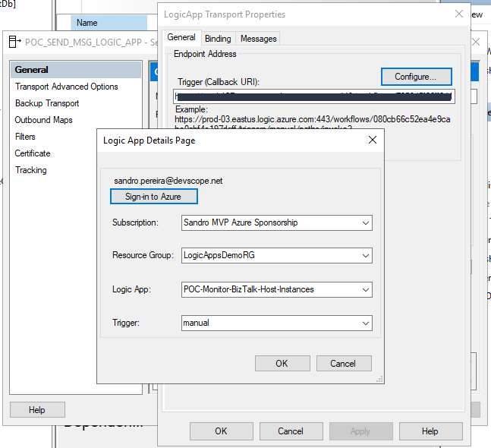The height and width of the screenshot is (448, 491).
Task: Click the Trigger Callback URI field
Action: click(313, 96)
